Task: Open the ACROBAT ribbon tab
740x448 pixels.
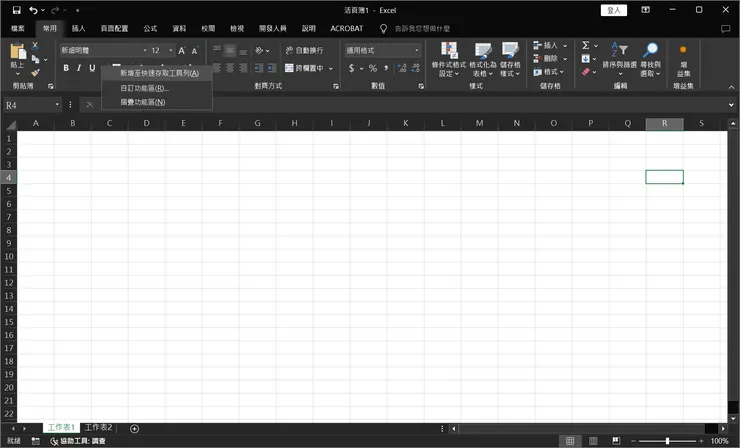Action: (x=347, y=29)
